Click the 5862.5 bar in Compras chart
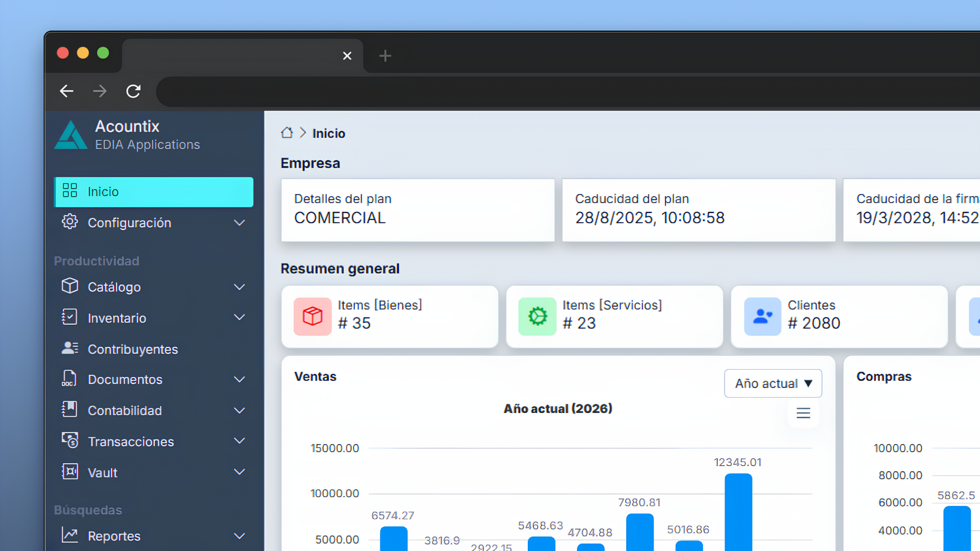Image resolution: width=980 pixels, height=551 pixels. click(957, 528)
